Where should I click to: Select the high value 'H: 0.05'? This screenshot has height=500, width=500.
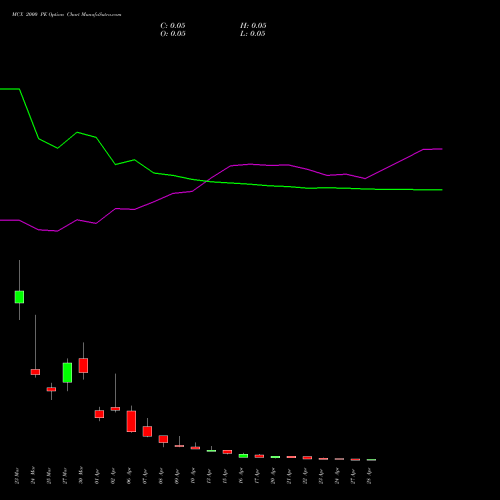[253, 26]
